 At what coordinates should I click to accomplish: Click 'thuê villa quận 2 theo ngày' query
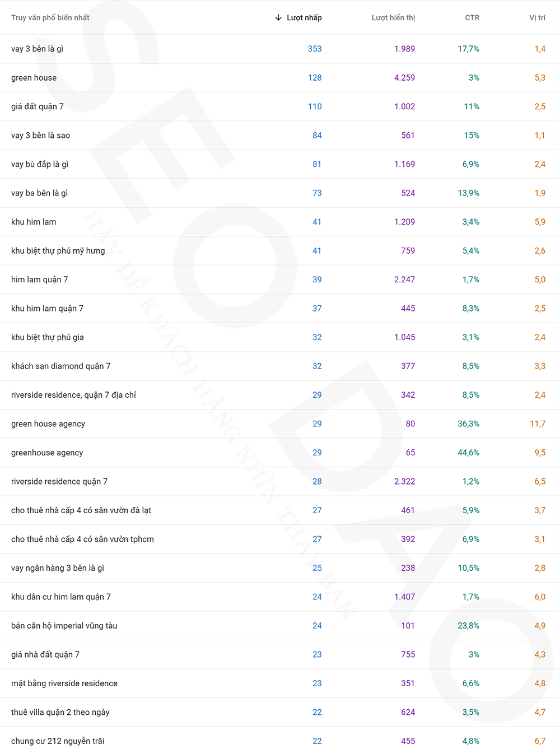(x=60, y=713)
